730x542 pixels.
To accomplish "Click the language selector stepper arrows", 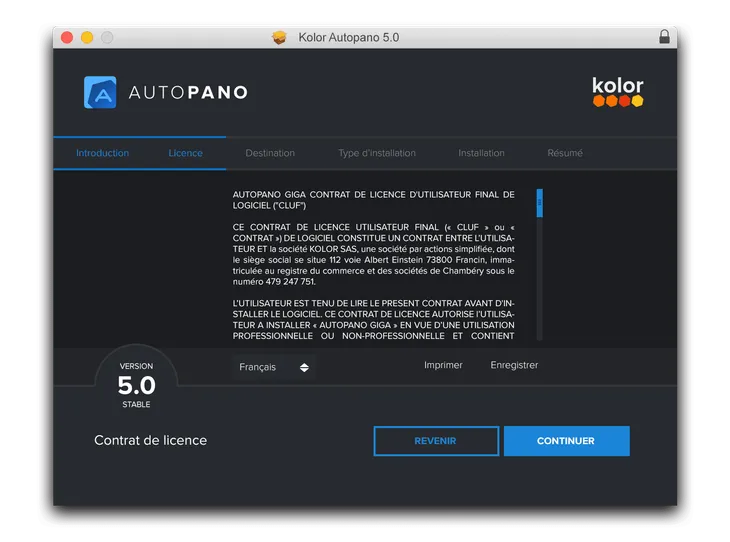I will pos(304,367).
